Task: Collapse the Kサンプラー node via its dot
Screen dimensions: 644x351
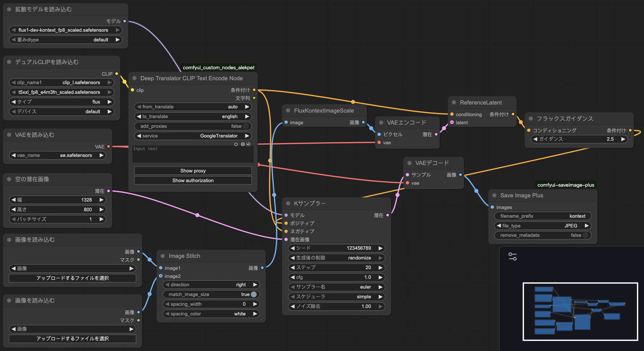Action: (x=288, y=203)
